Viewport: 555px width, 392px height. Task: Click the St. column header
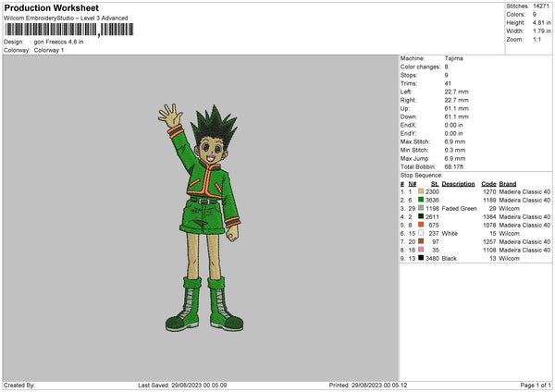point(433,183)
